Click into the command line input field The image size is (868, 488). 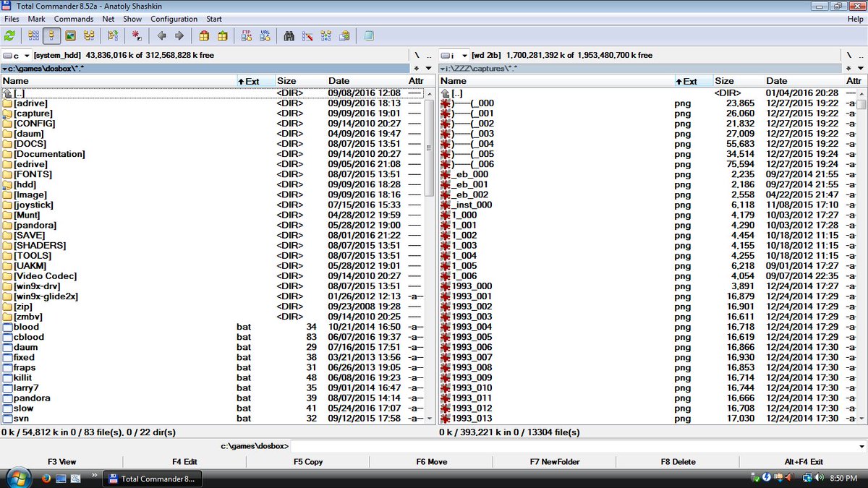click(574, 446)
